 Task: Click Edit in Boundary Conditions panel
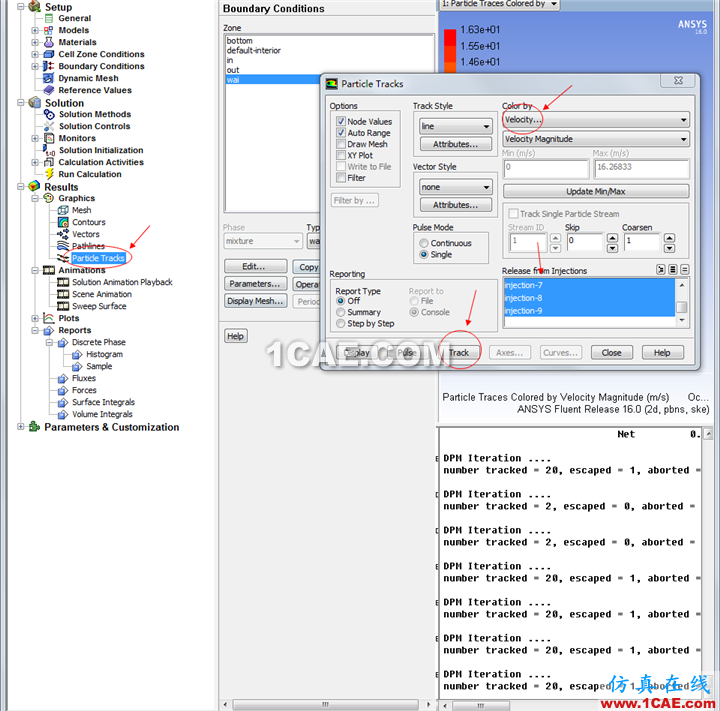(253, 266)
